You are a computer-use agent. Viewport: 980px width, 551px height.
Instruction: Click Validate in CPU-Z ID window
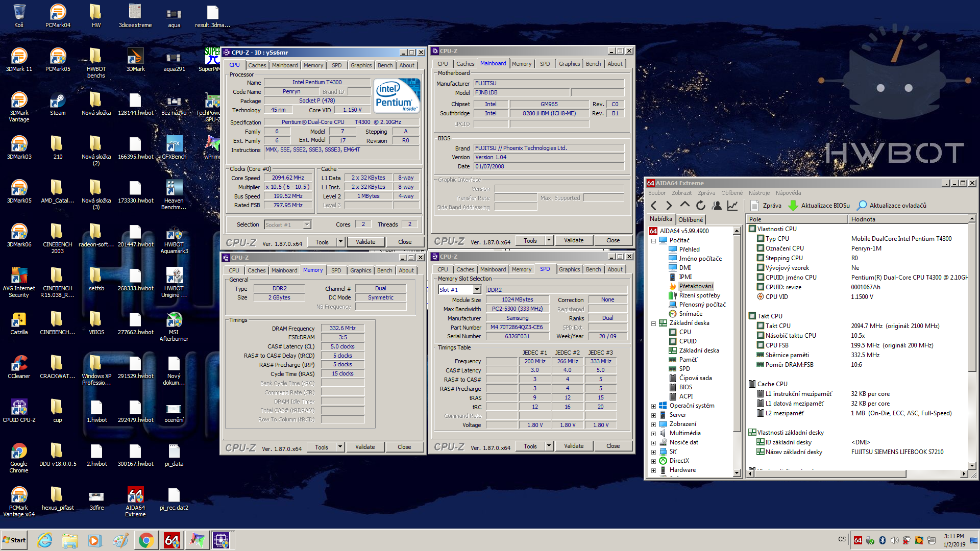365,242
